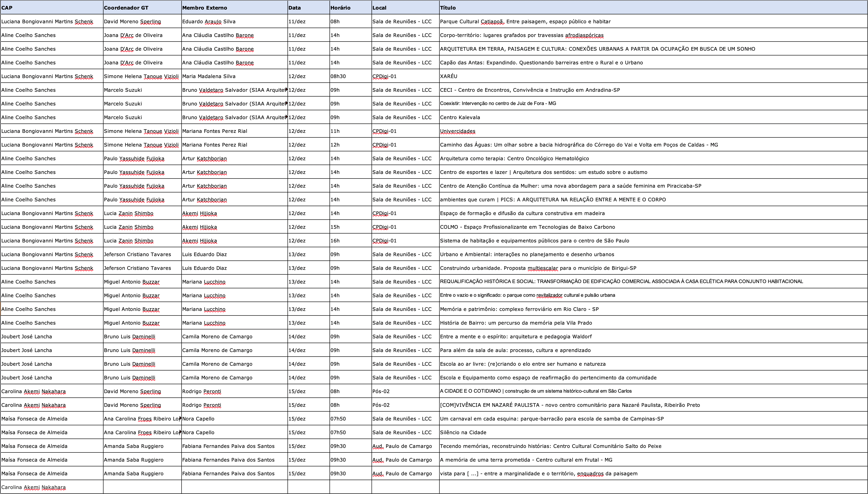Select the "Centro Kalevala" cell
Screen dimensions: 868x494
(x=653, y=117)
